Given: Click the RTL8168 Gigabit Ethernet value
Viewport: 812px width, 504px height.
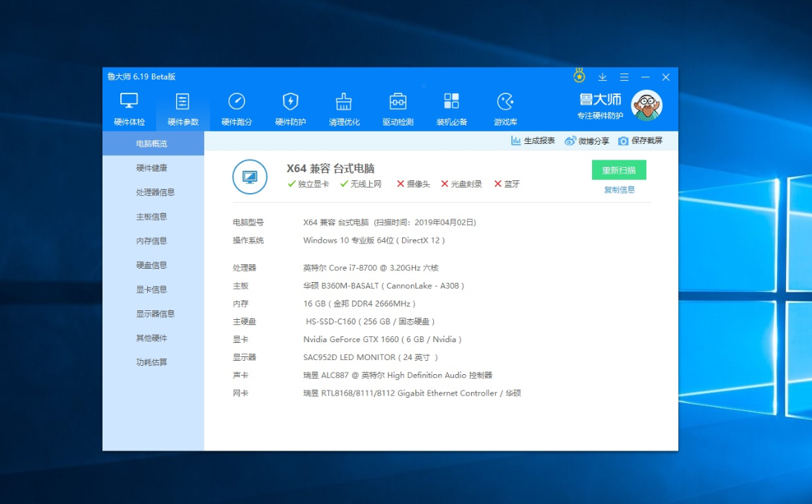Looking at the screenshot, I should [x=412, y=393].
